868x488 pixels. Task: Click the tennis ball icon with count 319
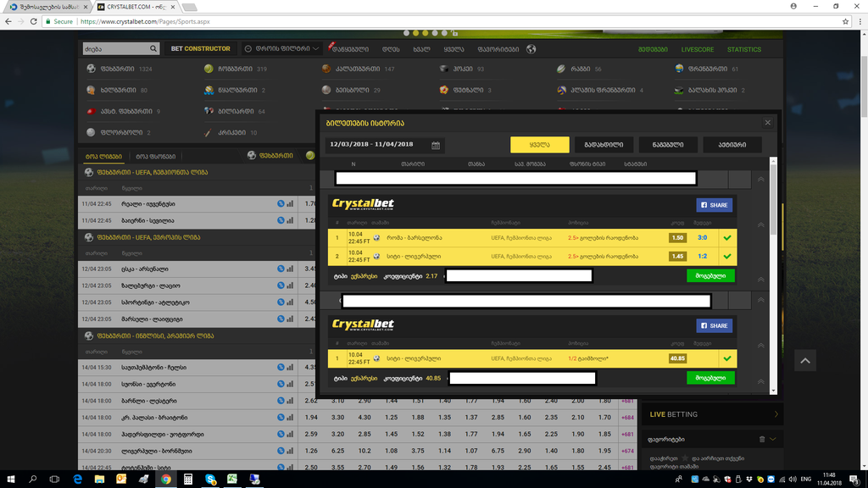[209, 69]
